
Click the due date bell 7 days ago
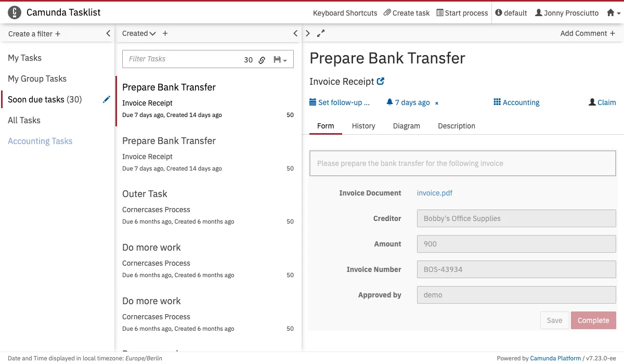click(x=408, y=102)
